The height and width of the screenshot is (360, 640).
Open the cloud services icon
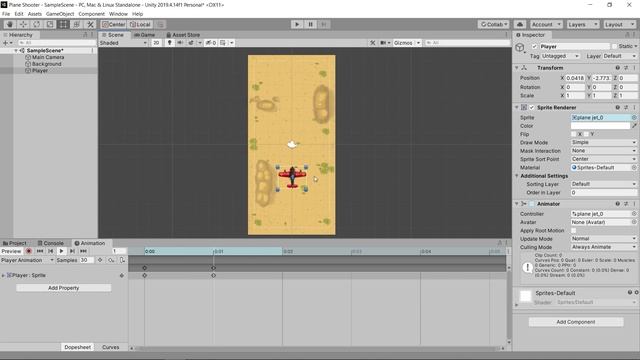520,24
